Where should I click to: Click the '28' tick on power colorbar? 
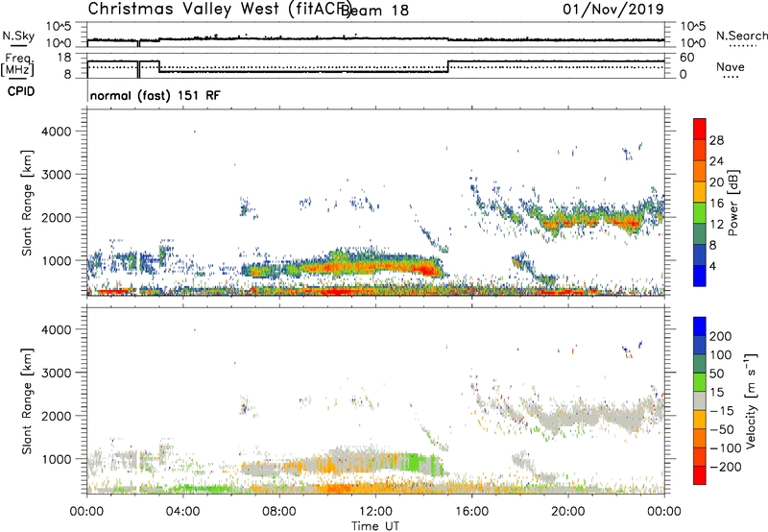point(716,140)
